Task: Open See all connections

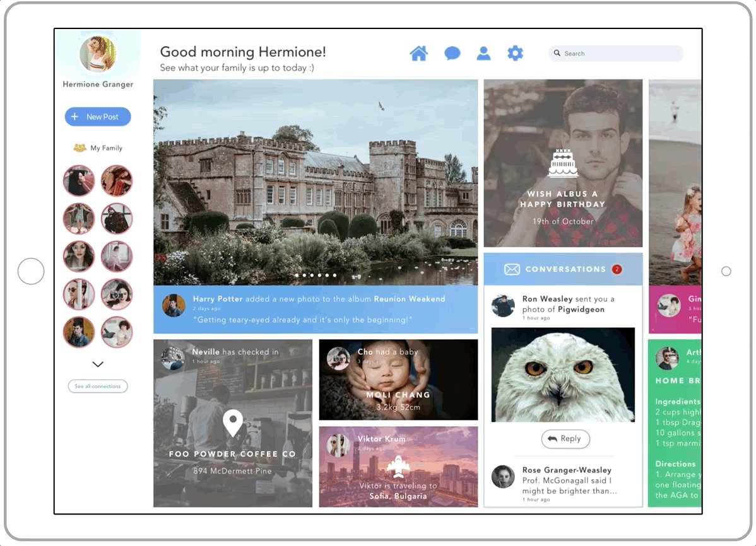Action: 98,386
